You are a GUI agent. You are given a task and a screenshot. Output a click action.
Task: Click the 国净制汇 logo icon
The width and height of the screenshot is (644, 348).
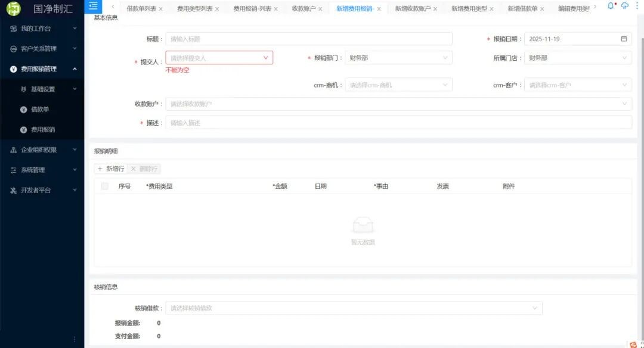pyautogui.click(x=13, y=8)
